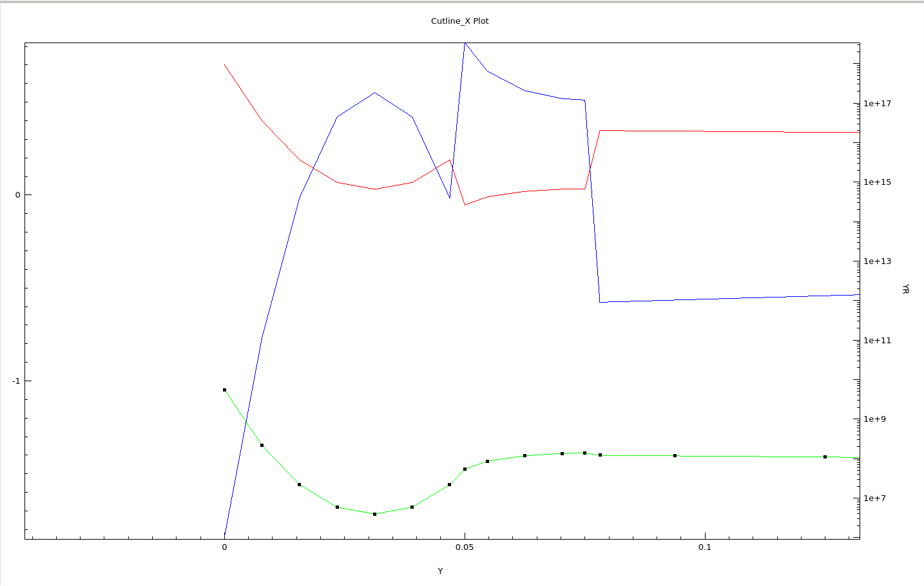This screenshot has width=924, height=586.
Task: Click the "1e+17" right axis tick label
Action: coord(878,104)
